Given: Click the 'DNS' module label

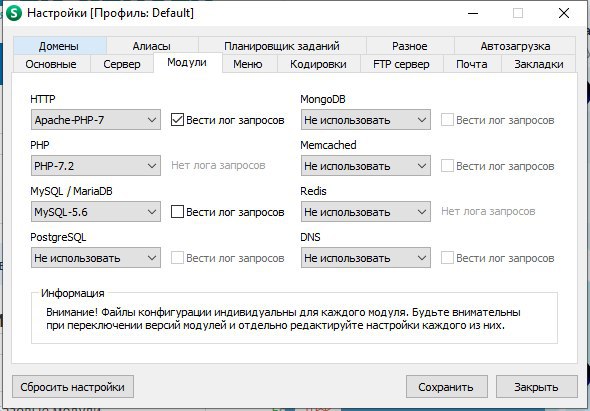Looking at the screenshot, I should [310, 237].
